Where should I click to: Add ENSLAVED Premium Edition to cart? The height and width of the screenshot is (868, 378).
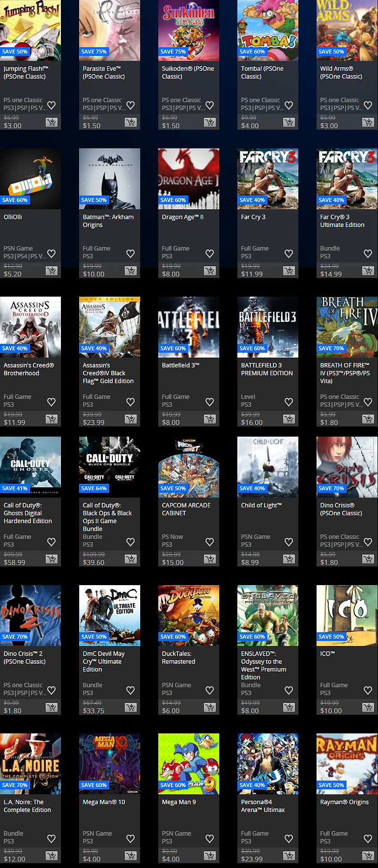click(289, 707)
